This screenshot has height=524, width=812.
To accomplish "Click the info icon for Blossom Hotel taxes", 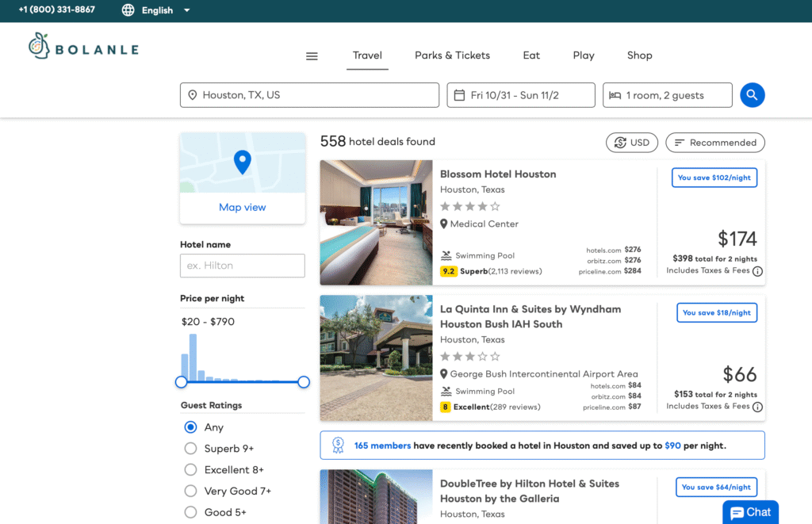I will [x=757, y=271].
